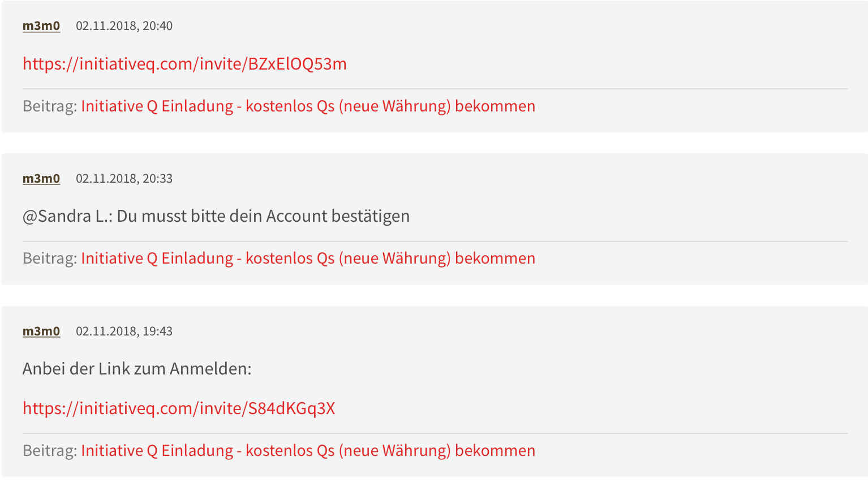Viewport: 868px width, 491px height.
Task: Click the words "Account bestätigen" in the reply
Action: pos(338,216)
